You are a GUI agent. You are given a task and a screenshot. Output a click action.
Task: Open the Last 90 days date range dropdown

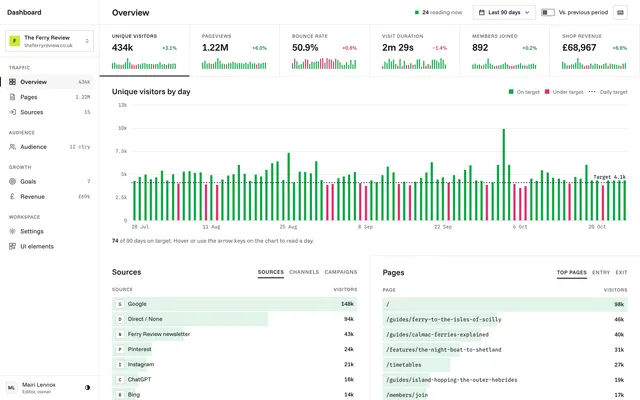[504, 13]
